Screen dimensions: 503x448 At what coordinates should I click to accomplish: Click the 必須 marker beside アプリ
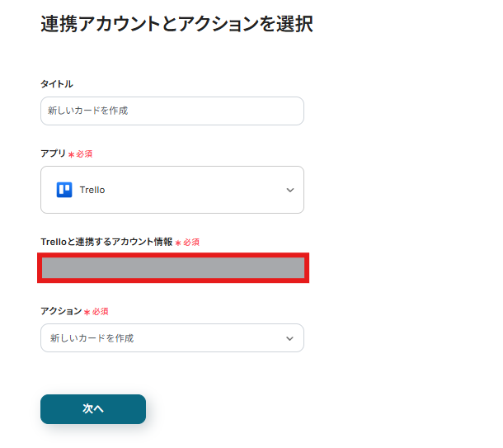[85, 154]
